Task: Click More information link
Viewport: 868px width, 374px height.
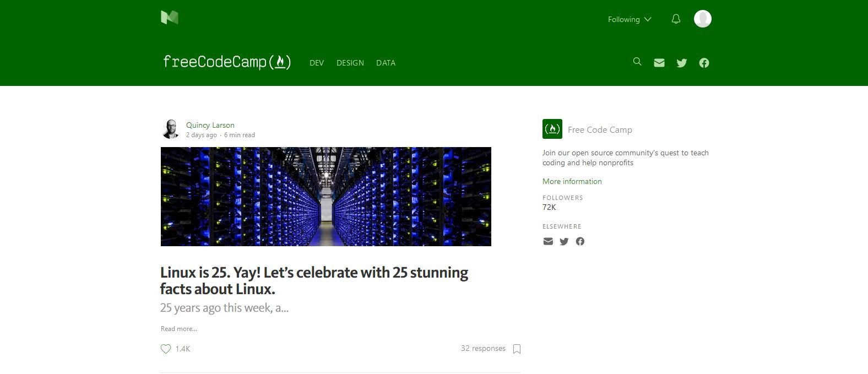Action: point(572,181)
